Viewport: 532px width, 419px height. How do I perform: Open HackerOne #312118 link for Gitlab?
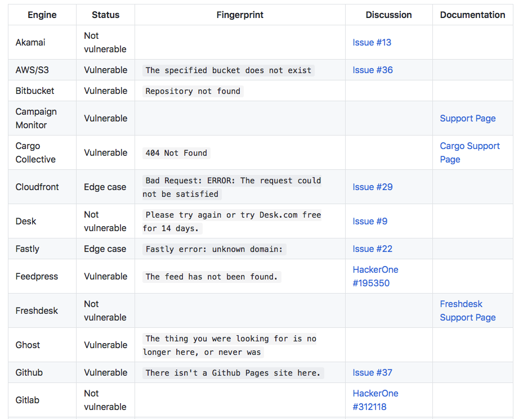(375, 400)
